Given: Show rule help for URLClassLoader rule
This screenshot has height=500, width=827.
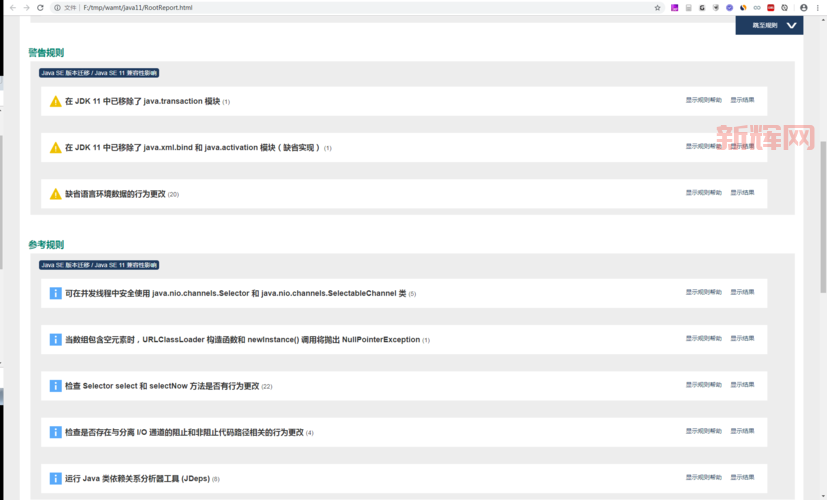Looking at the screenshot, I should pos(703,339).
